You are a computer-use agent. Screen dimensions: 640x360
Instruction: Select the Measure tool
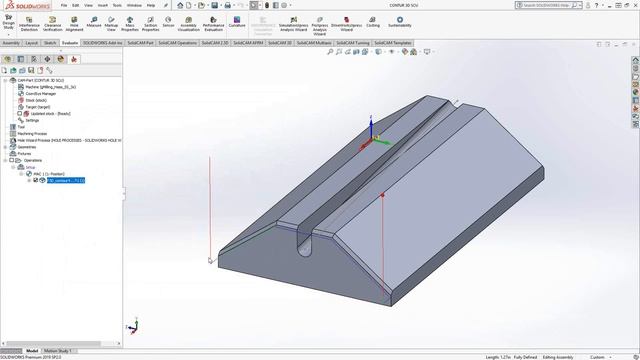coord(94,22)
